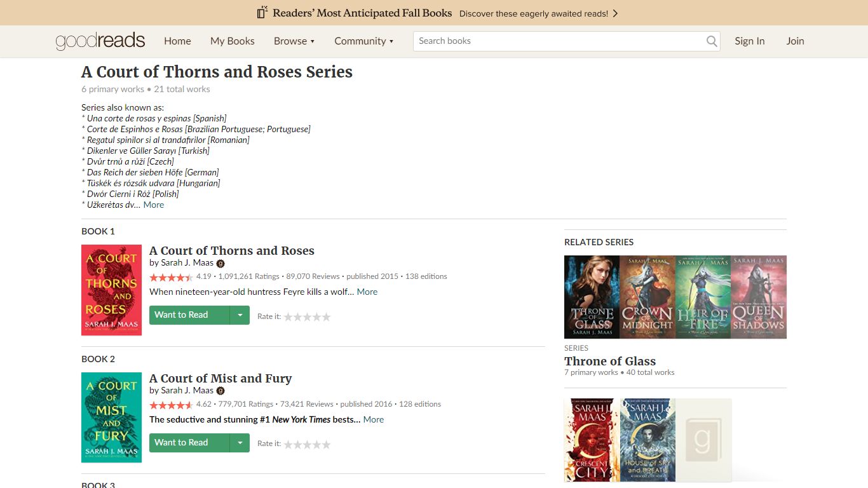Mark A Court of Thorns and Roses Want to Read
The image size is (868, 488).
pos(189,315)
